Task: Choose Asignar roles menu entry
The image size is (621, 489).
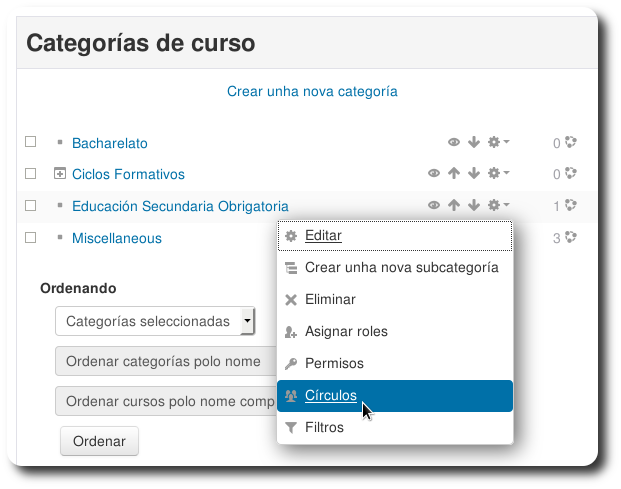Action: pyautogui.click(x=395, y=332)
